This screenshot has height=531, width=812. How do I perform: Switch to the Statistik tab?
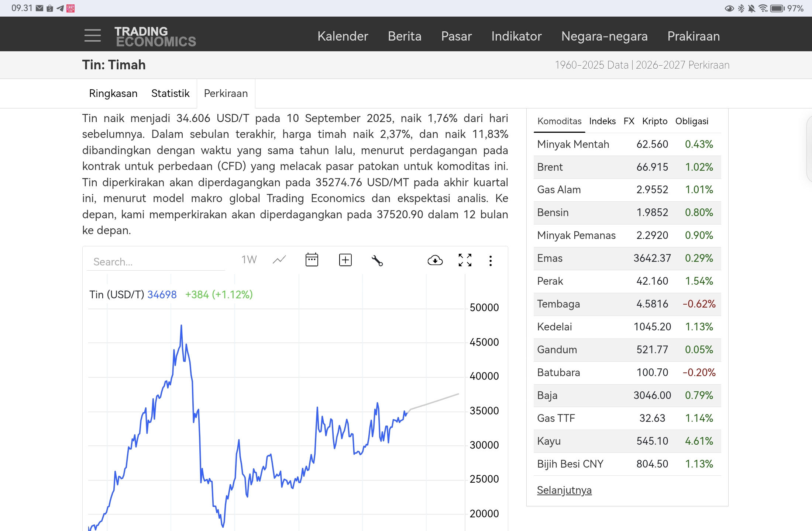170,93
